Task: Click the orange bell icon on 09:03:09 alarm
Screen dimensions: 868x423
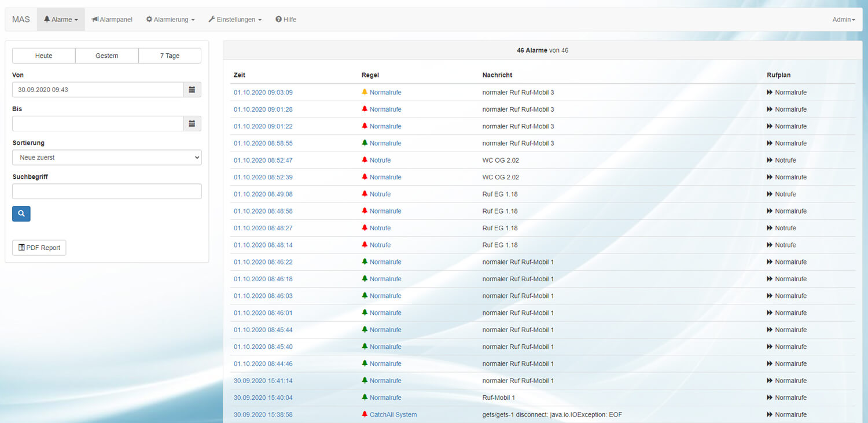Action: pyautogui.click(x=365, y=92)
